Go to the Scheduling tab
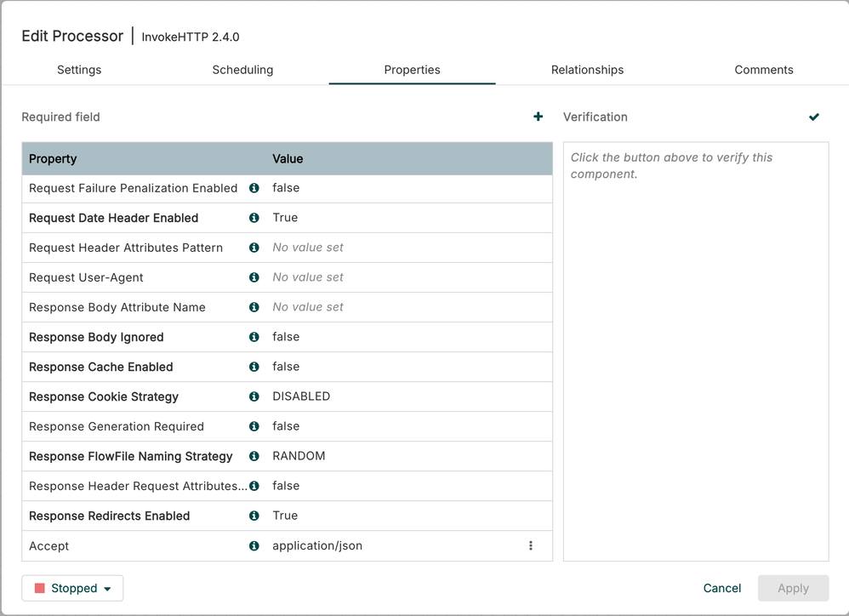Image resolution: width=849 pixels, height=616 pixels. [242, 70]
